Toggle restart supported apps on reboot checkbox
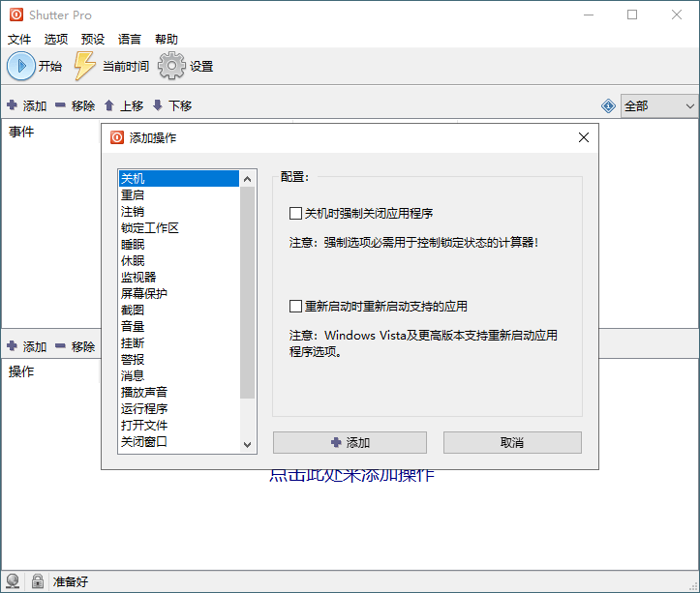The height and width of the screenshot is (593, 700). [x=296, y=307]
